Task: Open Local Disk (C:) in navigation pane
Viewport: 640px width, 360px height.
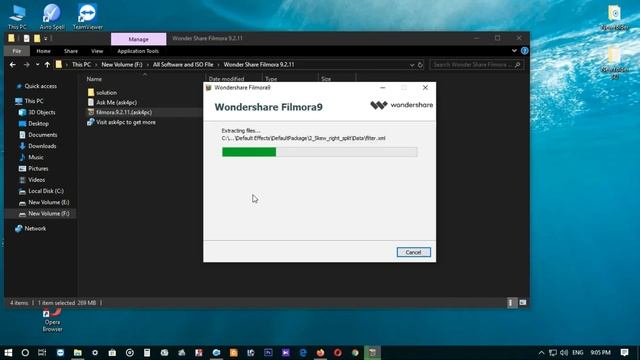Action: click(x=46, y=191)
